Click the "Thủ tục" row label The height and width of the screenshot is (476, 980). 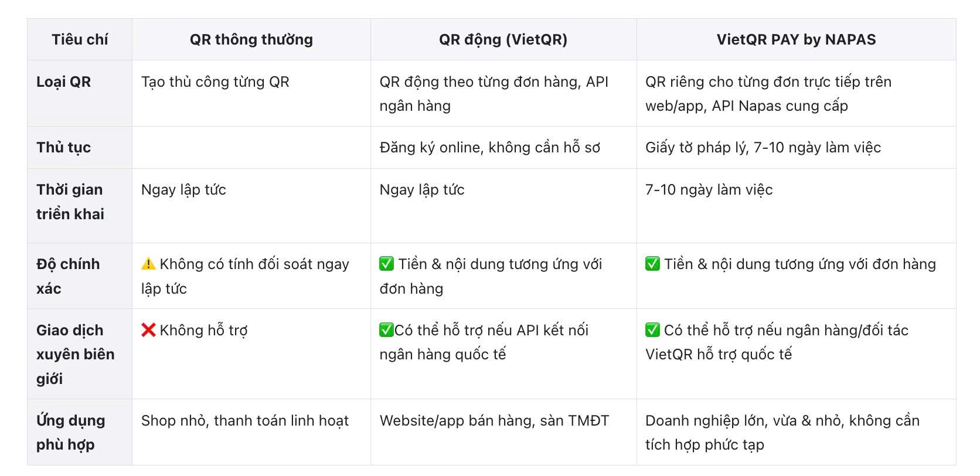point(64,148)
